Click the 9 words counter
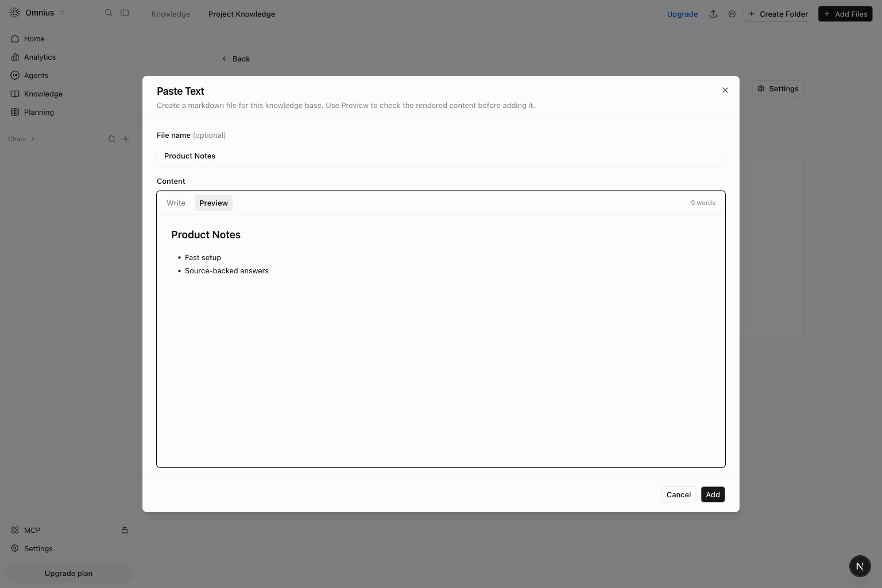The height and width of the screenshot is (588, 882). (703, 203)
